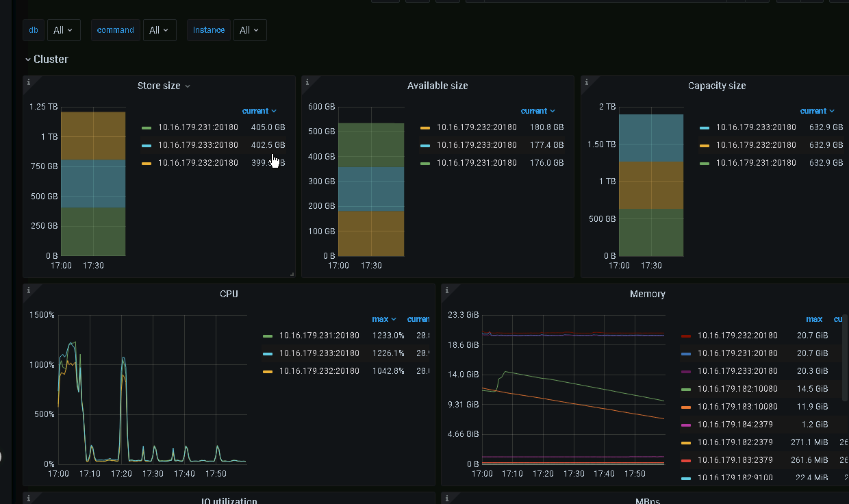Click green color swatch for 231 in Store size

click(x=147, y=127)
